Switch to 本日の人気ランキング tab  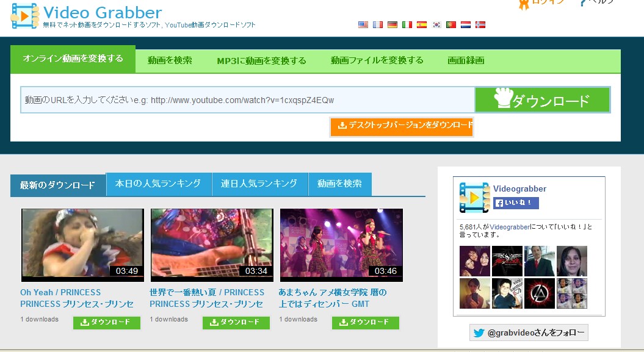pos(159,184)
